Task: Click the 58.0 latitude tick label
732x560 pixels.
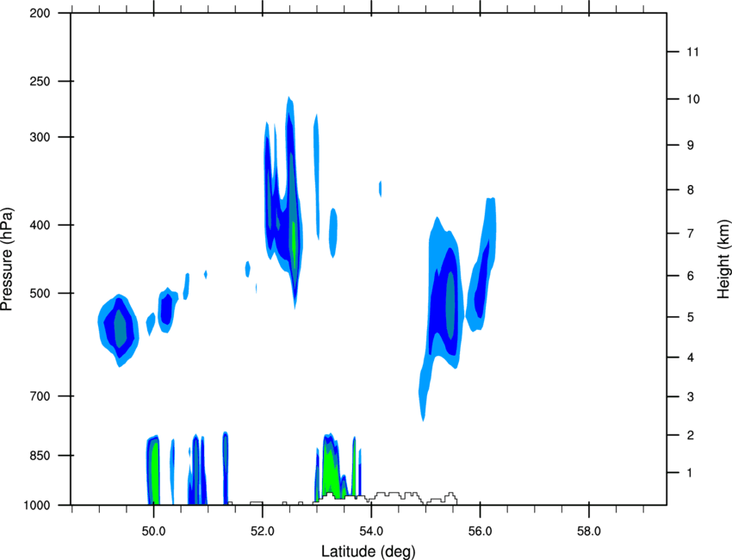Action: pos(589,532)
